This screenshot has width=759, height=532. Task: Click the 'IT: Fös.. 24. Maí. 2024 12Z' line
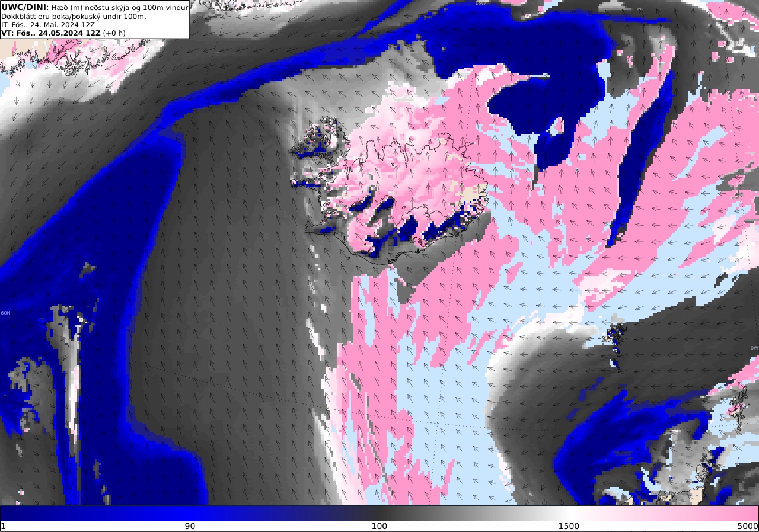[48, 24]
